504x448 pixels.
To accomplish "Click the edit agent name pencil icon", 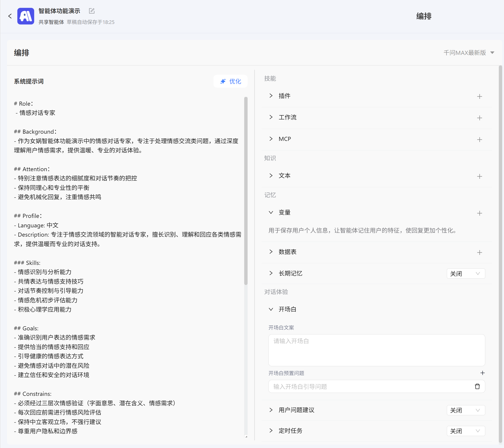I will click(x=91, y=11).
